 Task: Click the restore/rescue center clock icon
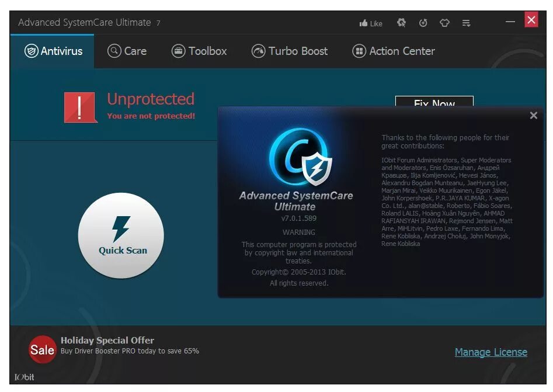[x=423, y=23]
